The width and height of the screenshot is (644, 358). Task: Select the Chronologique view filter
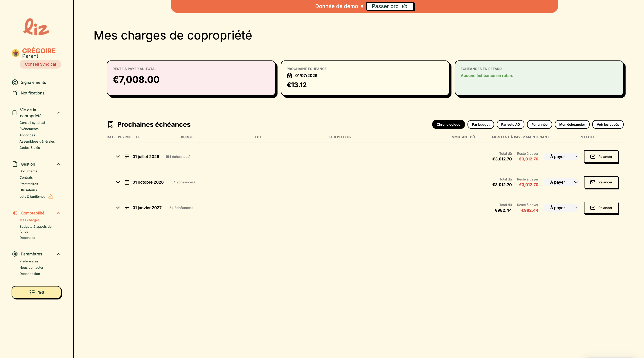448,124
